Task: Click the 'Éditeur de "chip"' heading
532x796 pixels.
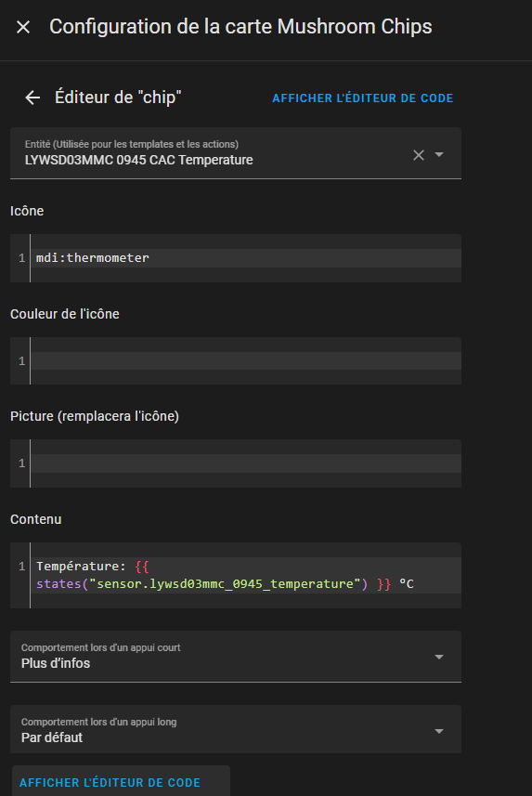Action: pyautogui.click(x=118, y=97)
